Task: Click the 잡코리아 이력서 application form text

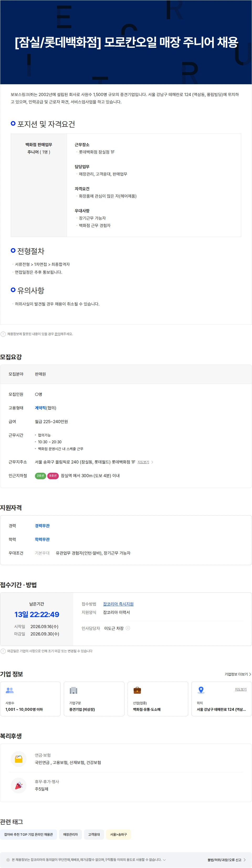Action: coord(116,612)
